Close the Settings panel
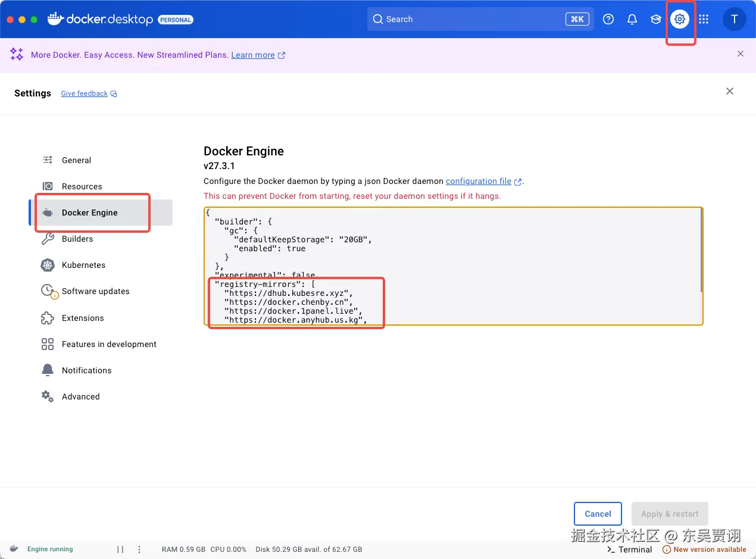Screen dimensions: 756x559 [x=730, y=91]
